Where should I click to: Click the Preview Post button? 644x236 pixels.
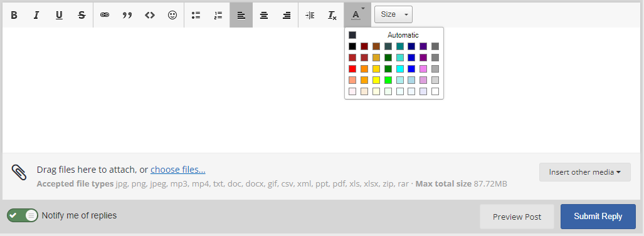(517, 217)
